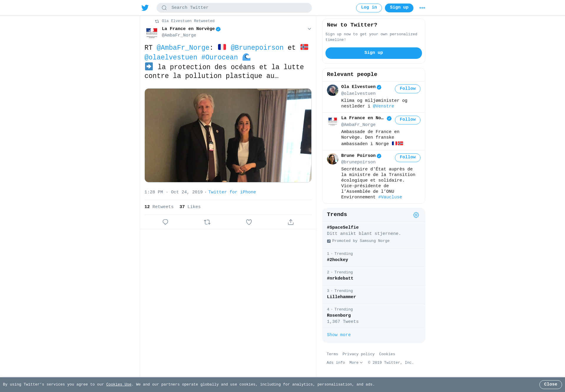Open the share tweet icon
Image resolution: width=565 pixels, height=392 pixels.
click(291, 222)
